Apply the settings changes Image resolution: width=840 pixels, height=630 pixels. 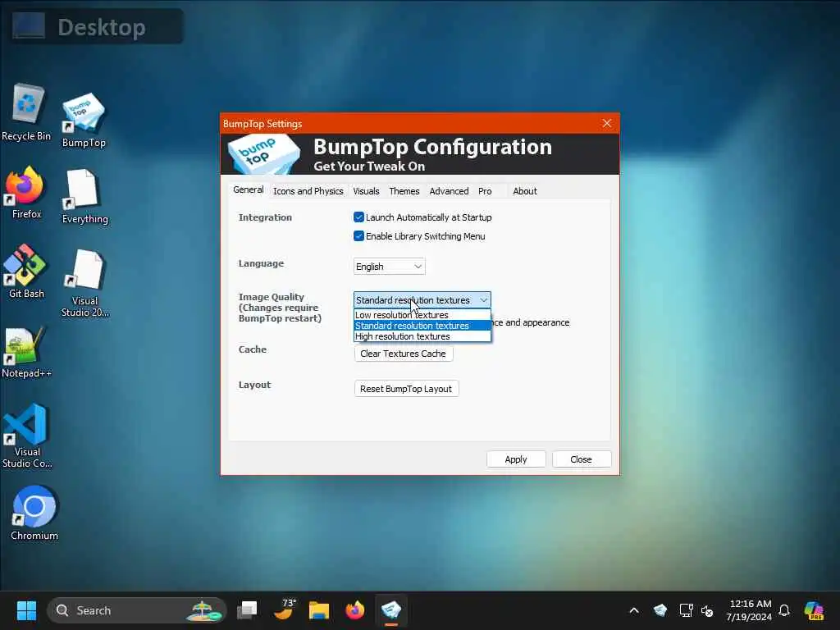[516, 459]
